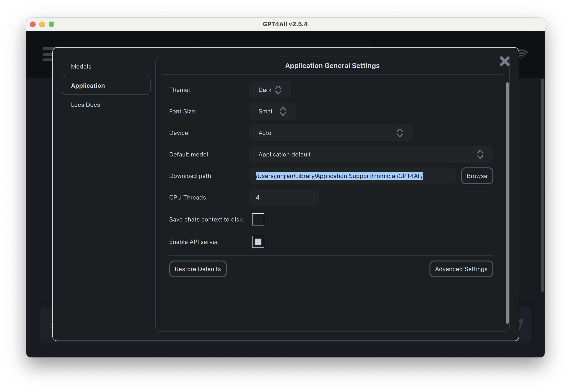Viewport: 571px width, 392px height.
Task: Open Advanced Settings
Action: click(x=461, y=269)
